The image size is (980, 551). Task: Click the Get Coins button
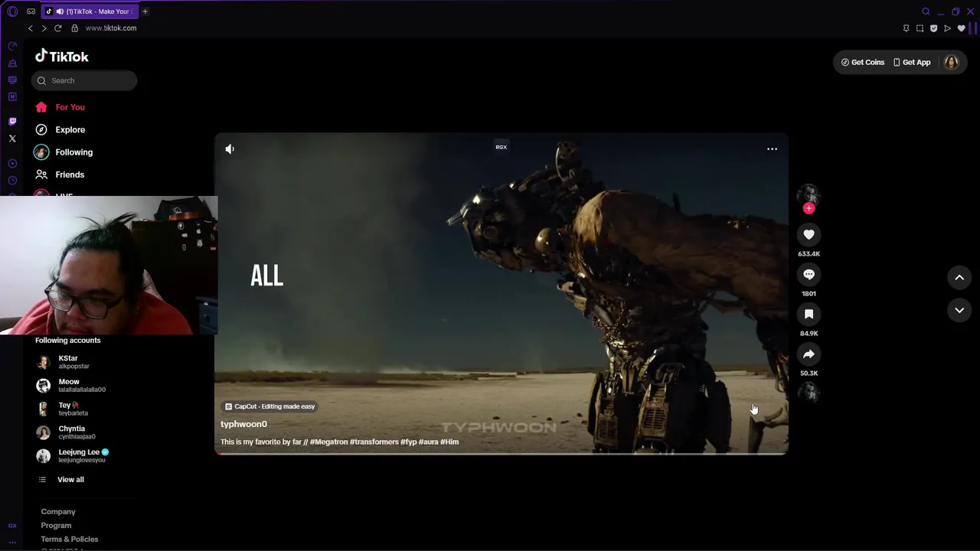863,62
